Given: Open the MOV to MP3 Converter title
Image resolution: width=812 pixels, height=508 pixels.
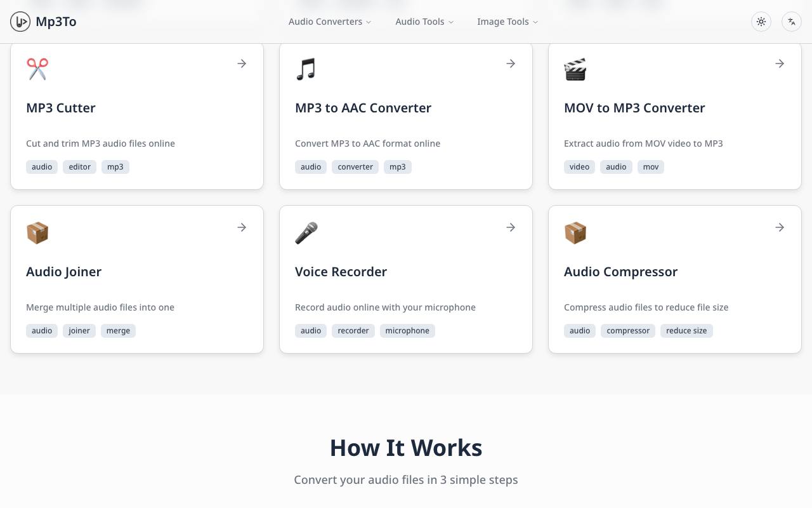Looking at the screenshot, I should coord(634,108).
